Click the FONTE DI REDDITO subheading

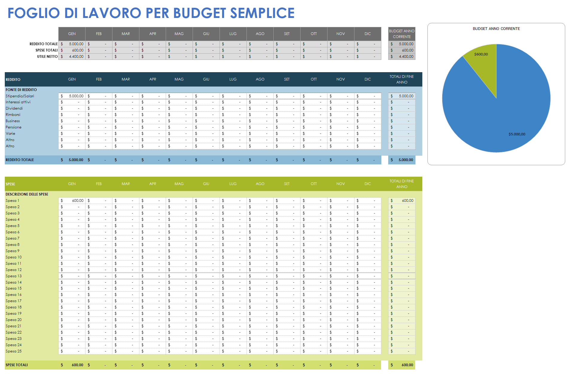tap(21, 90)
